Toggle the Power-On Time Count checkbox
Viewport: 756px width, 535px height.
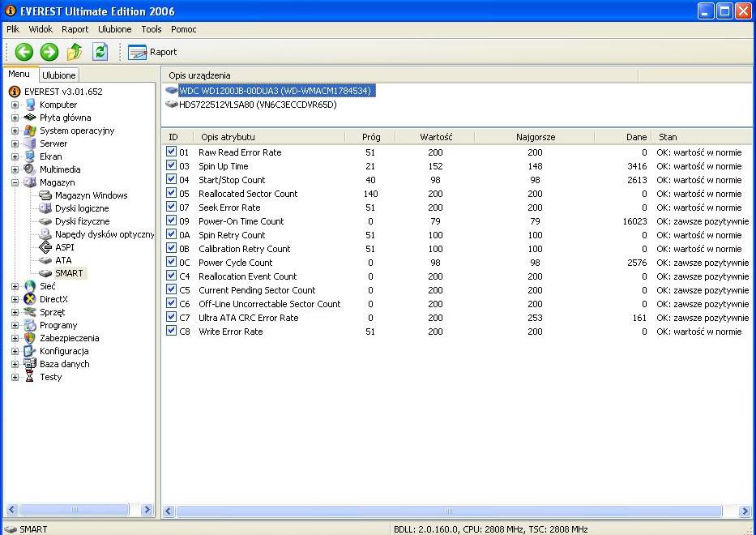(x=171, y=220)
